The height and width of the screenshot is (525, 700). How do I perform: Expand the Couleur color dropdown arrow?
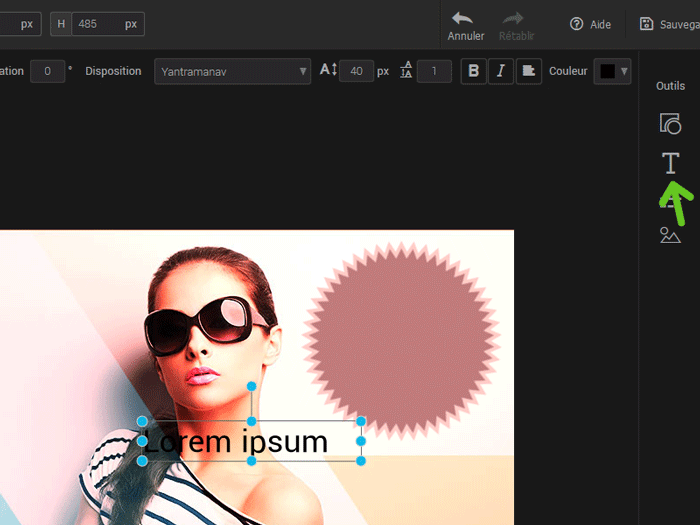tap(625, 71)
